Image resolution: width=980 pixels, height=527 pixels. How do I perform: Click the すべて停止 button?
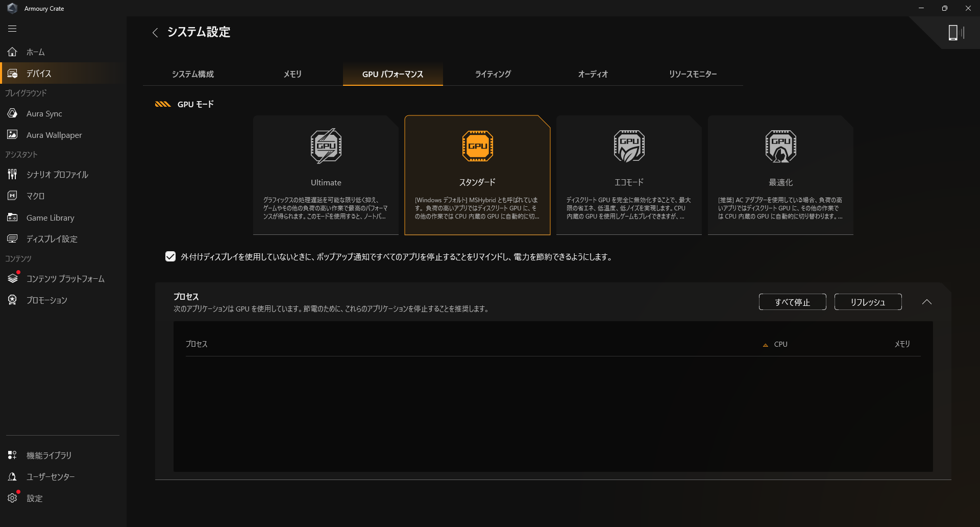pos(793,302)
